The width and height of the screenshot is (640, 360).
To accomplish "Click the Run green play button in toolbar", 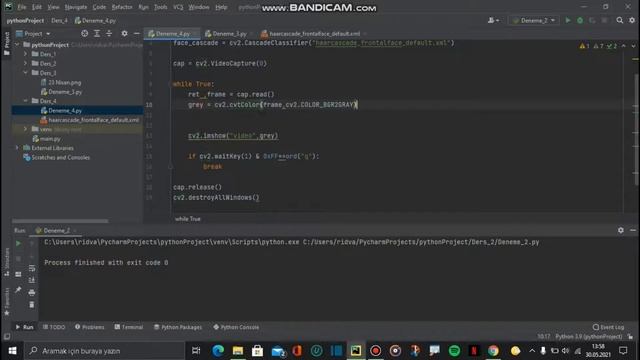I will 568,20.
